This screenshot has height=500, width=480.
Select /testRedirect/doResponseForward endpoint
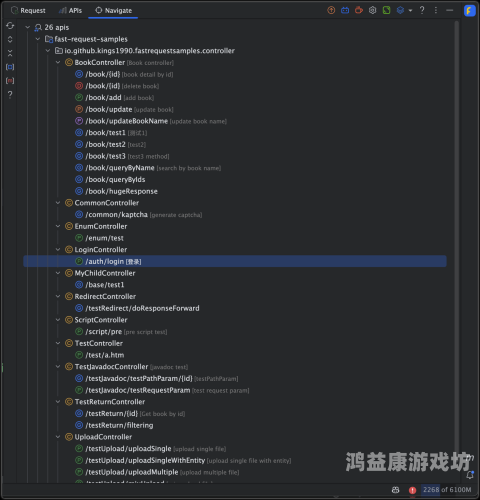(137, 308)
